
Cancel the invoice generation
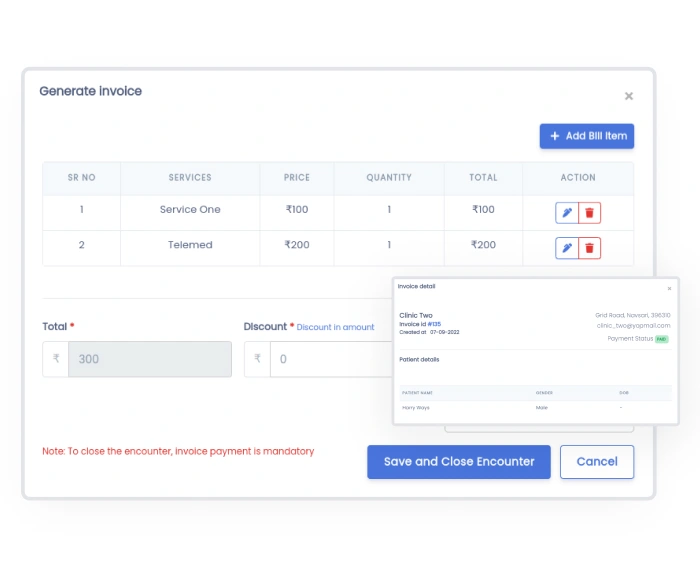click(597, 462)
